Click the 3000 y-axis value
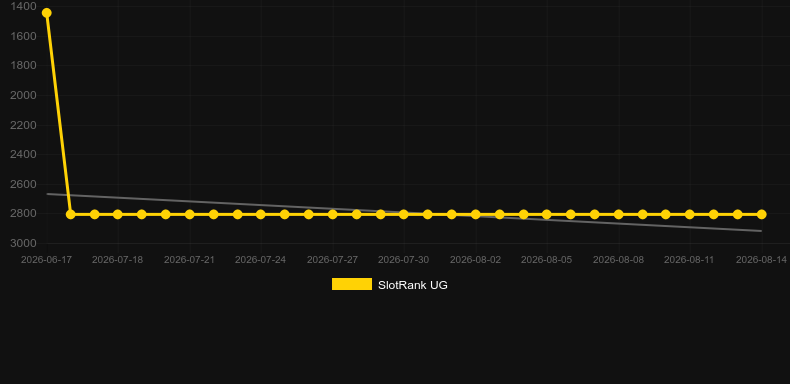This screenshot has height=384, width=790. [23, 243]
